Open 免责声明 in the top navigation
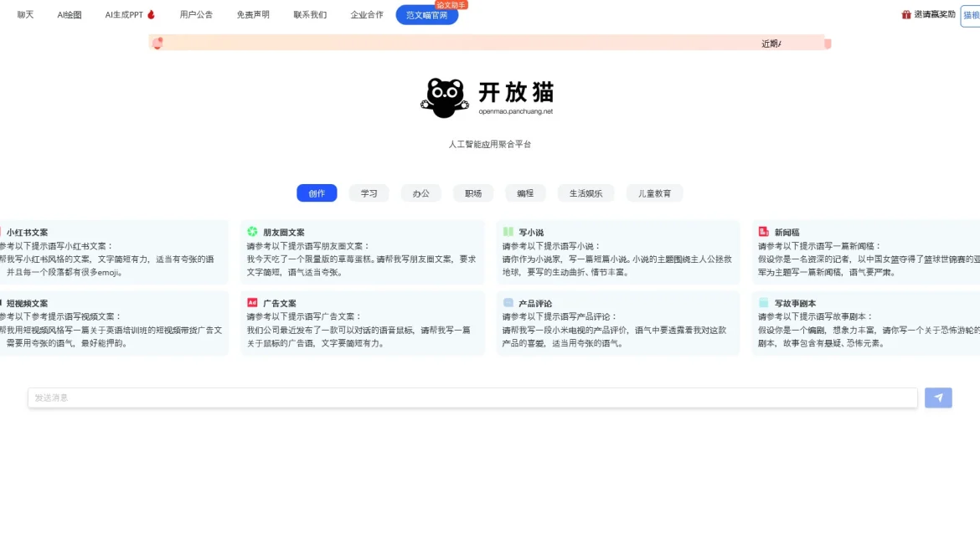This screenshot has height=544, width=980. pos(253,14)
